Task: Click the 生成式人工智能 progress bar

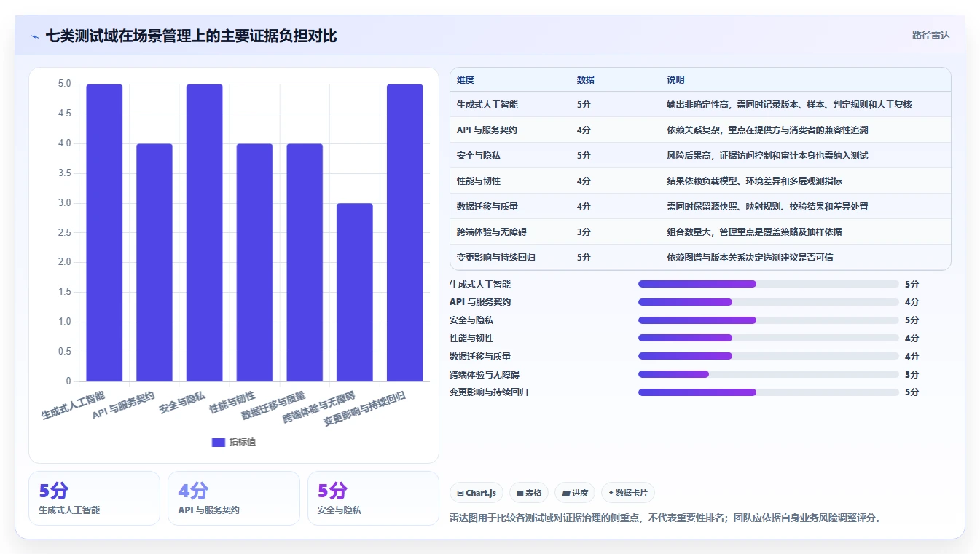Action: 769,284
